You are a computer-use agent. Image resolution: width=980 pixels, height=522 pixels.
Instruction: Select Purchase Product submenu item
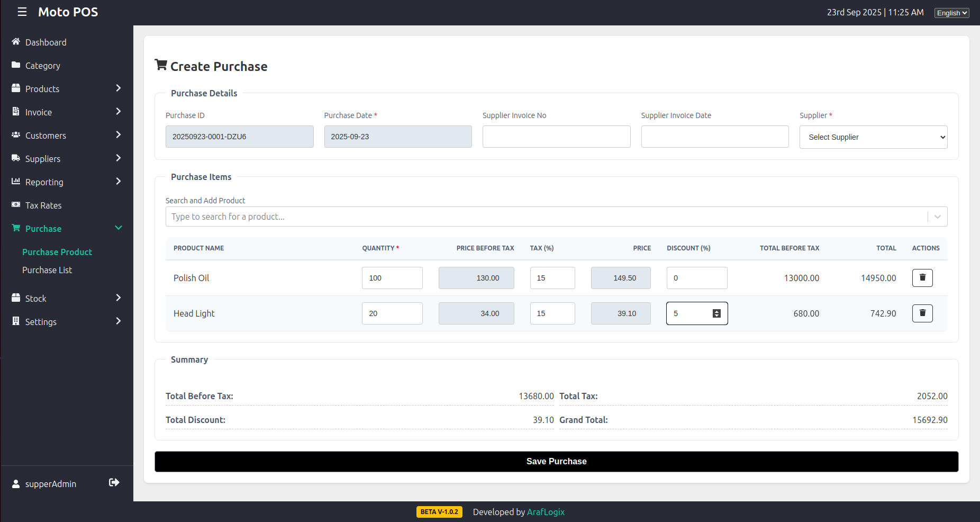click(x=57, y=252)
